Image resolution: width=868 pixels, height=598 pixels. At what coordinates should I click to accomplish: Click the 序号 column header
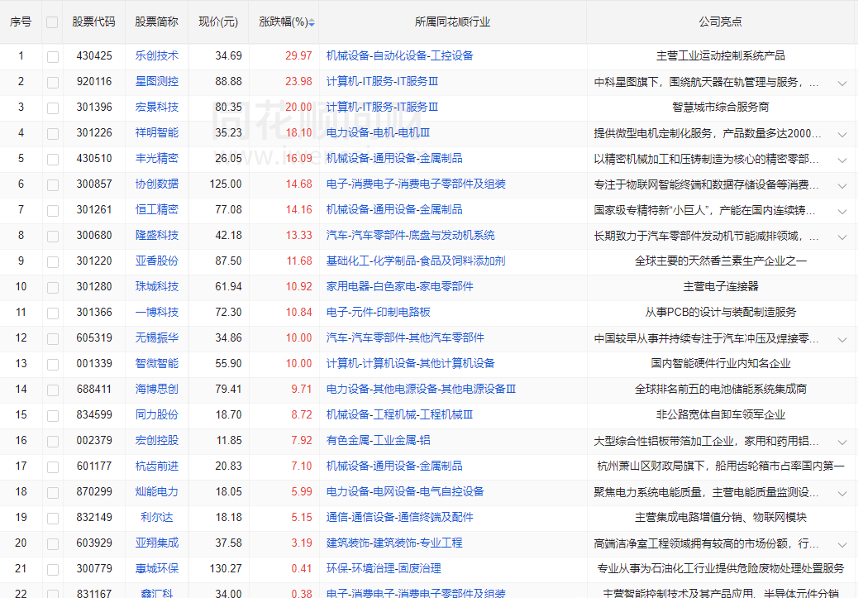[21, 22]
